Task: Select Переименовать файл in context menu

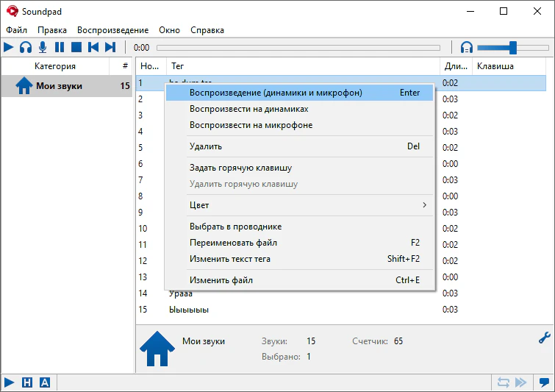Action: pyautogui.click(x=233, y=243)
